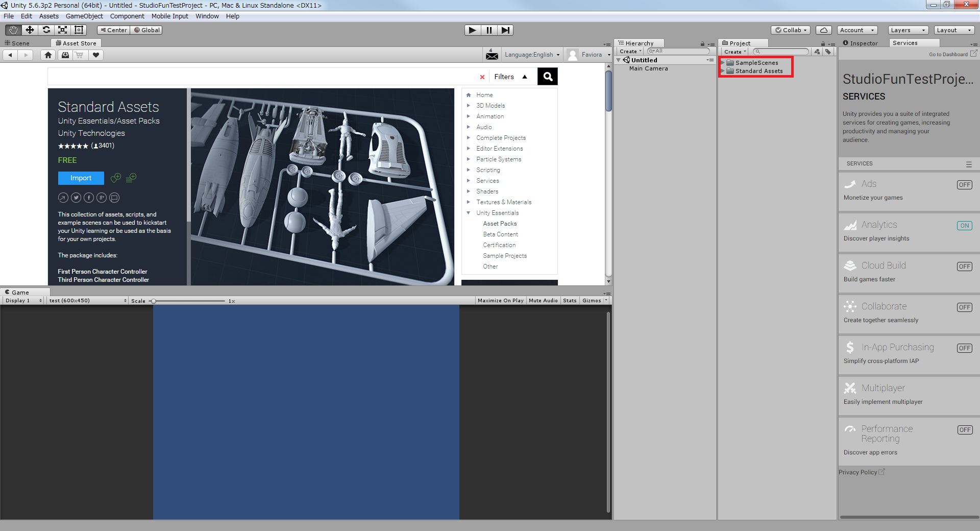The height and width of the screenshot is (531, 980).
Task: Go back in the Asset Store browser
Action: (x=10, y=55)
